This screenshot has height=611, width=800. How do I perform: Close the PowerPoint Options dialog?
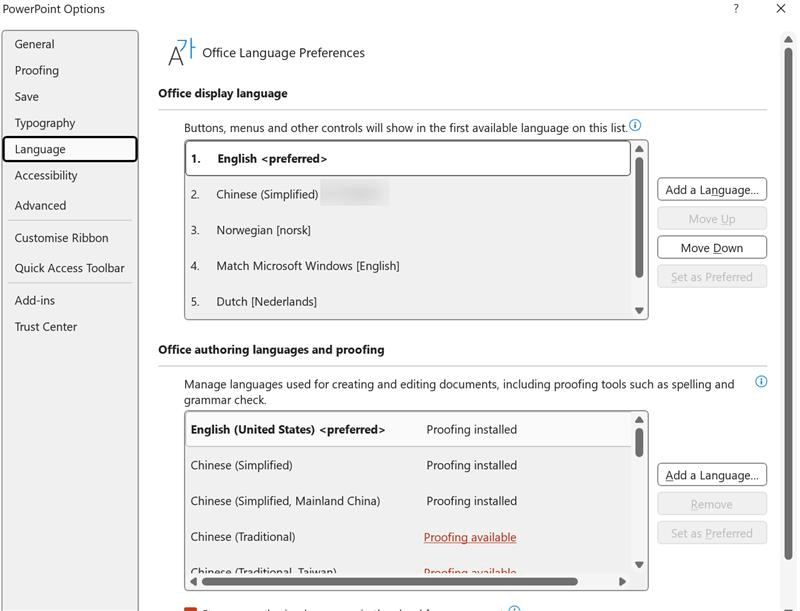(x=781, y=9)
